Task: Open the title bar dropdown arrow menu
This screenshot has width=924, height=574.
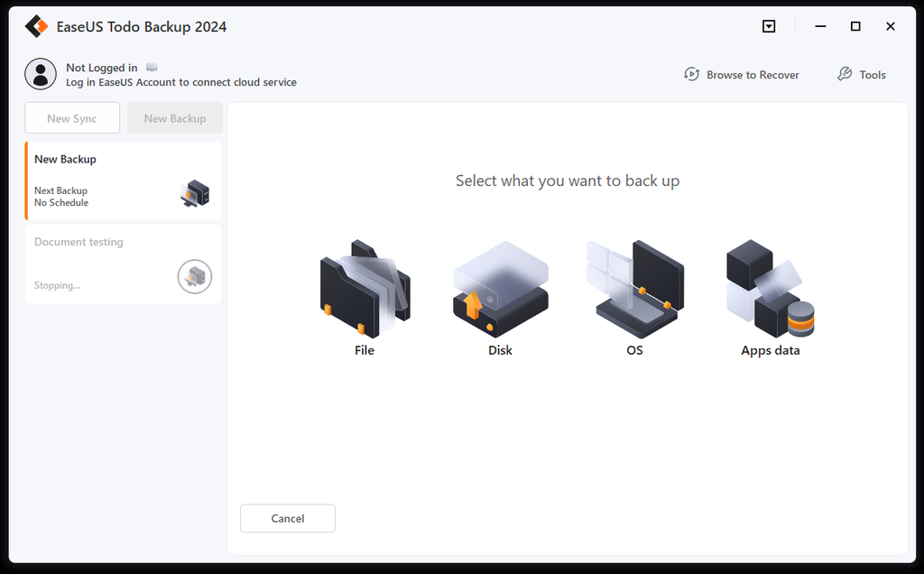Action: tap(769, 26)
